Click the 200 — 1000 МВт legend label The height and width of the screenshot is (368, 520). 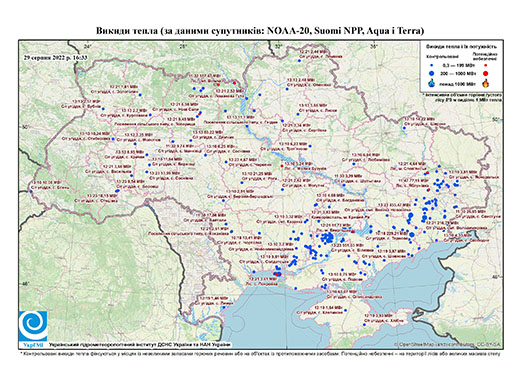click(x=458, y=73)
